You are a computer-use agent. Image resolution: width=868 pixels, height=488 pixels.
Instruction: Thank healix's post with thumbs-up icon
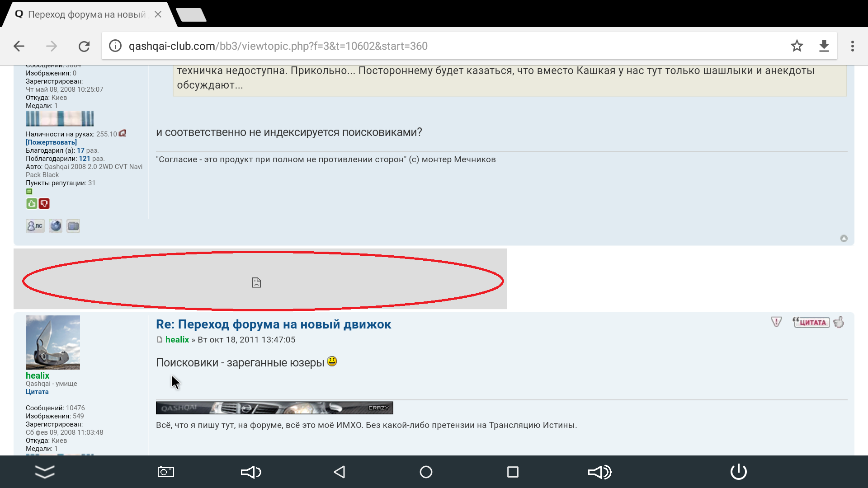(839, 322)
